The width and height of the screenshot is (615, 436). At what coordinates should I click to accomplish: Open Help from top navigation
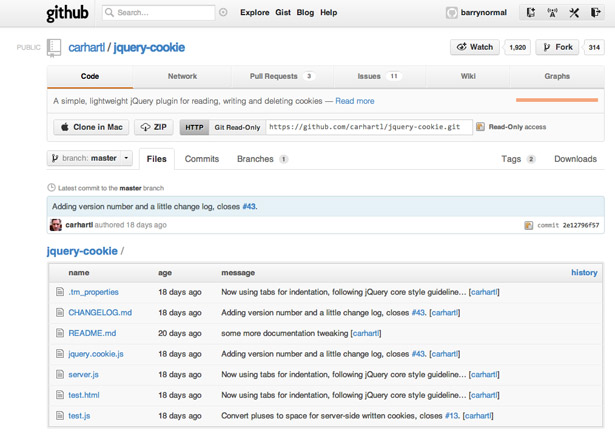(x=328, y=13)
